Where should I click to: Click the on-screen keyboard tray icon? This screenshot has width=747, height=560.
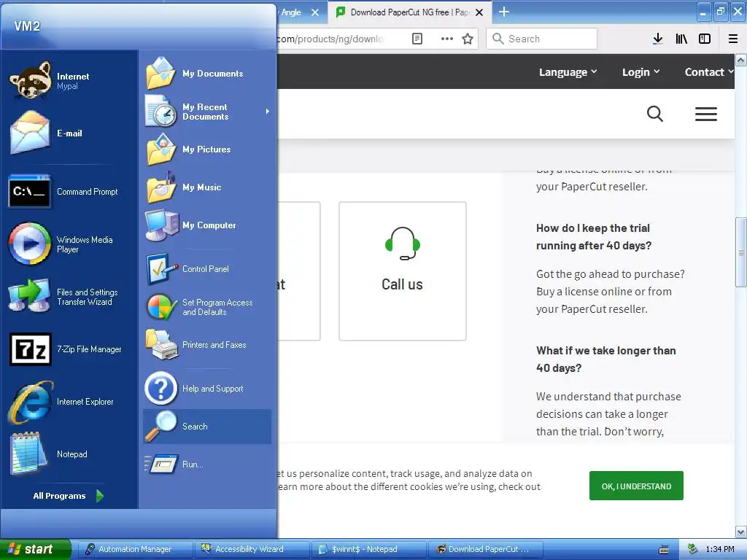pos(664,550)
